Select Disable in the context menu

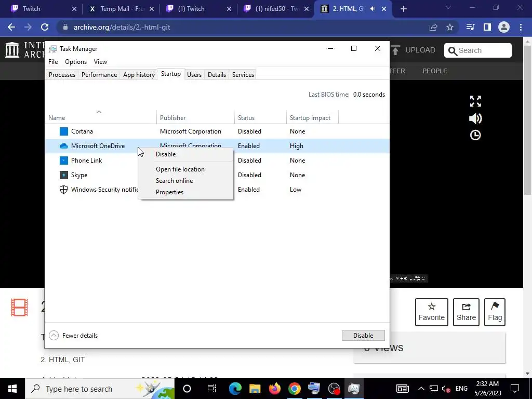166,154
